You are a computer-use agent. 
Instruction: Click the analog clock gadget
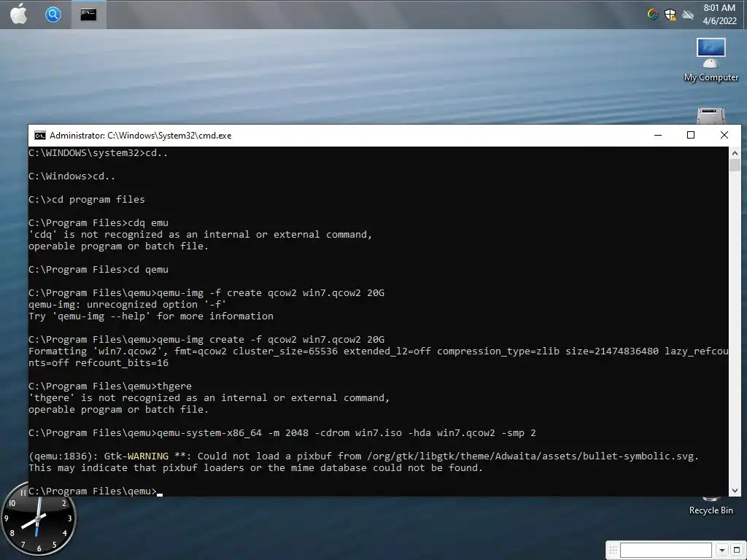(x=38, y=519)
